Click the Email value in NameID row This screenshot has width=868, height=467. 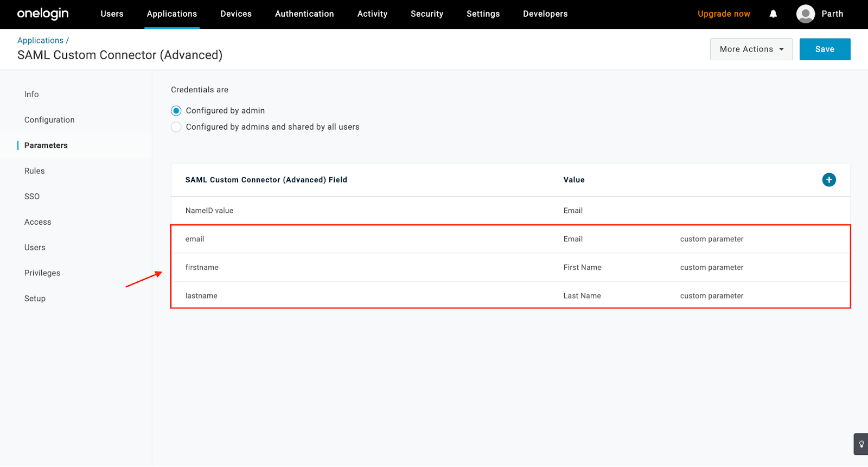coord(573,211)
